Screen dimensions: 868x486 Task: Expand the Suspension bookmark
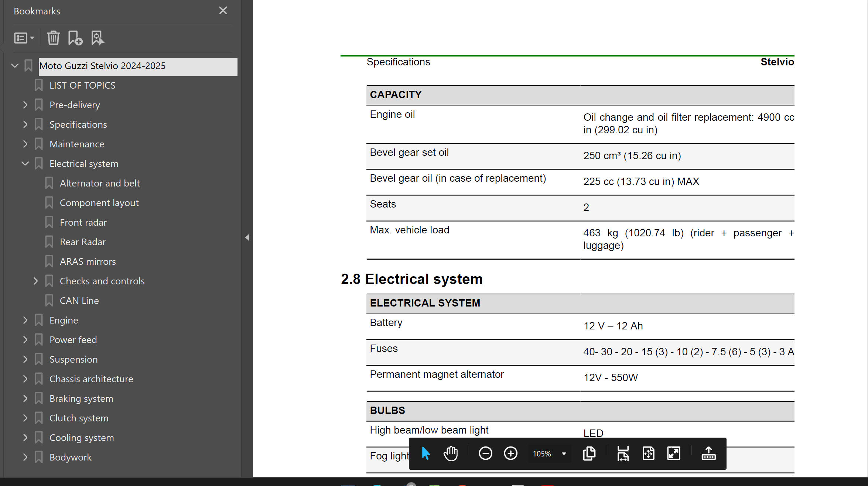tap(25, 359)
